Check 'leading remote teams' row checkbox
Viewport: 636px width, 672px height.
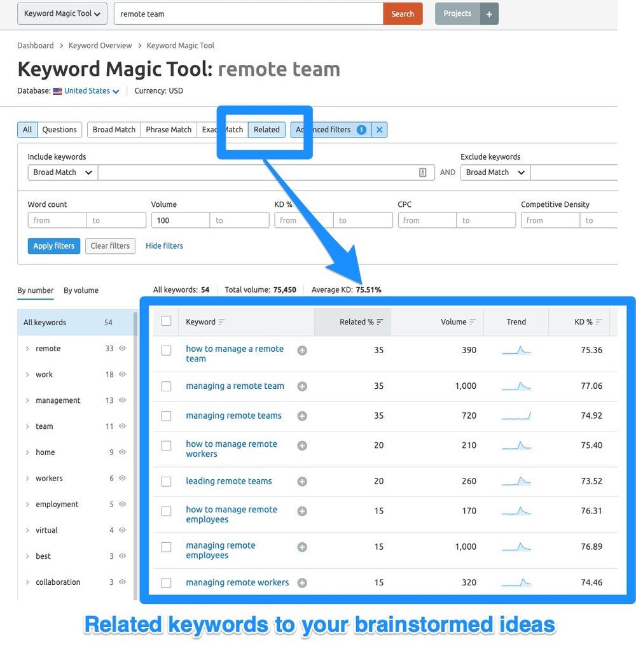tap(166, 481)
